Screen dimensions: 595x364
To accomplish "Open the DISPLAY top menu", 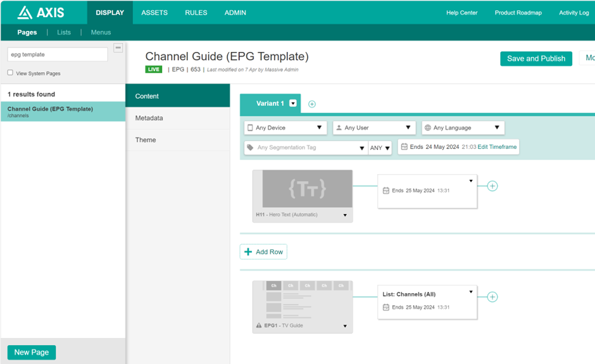I will click(110, 13).
